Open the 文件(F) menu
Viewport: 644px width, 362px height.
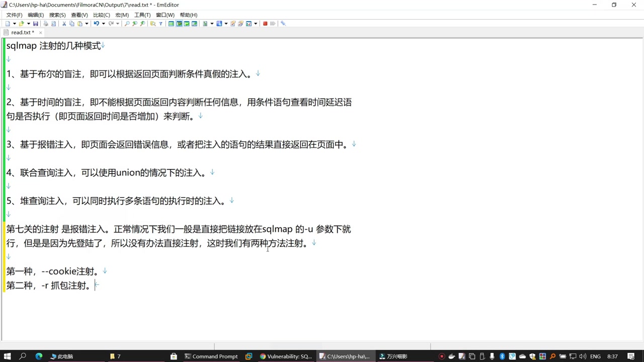pyautogui.click(x=14, y=15)
